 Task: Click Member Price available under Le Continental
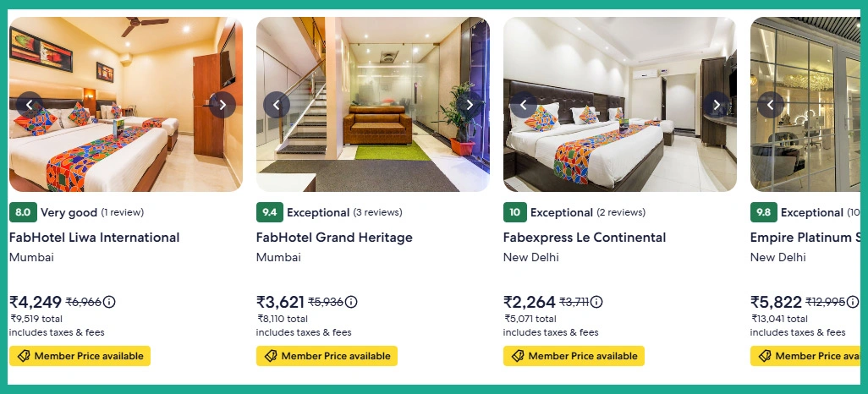pos(574,356)
